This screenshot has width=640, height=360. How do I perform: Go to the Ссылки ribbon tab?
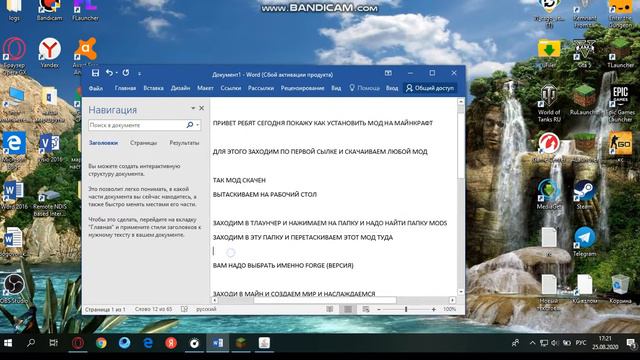231,88
